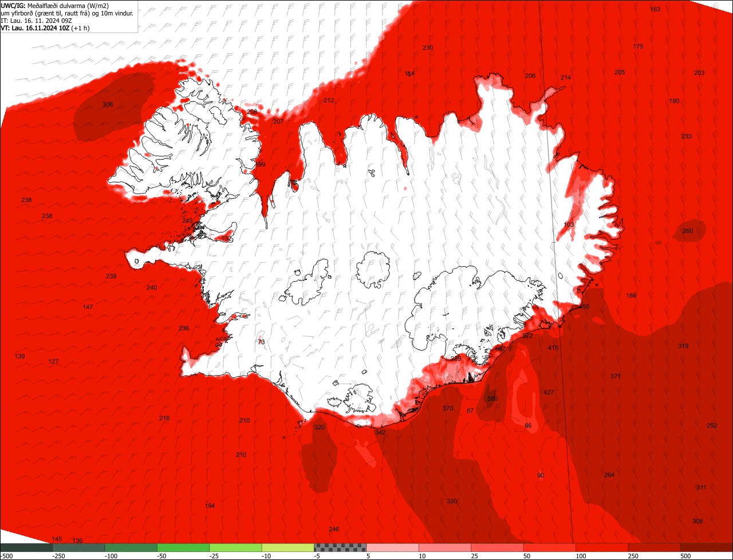The width and height of the screenshot is (733, 560).
Task: Select the legend swatch between -250 and -100
Action: pos(78,547)
